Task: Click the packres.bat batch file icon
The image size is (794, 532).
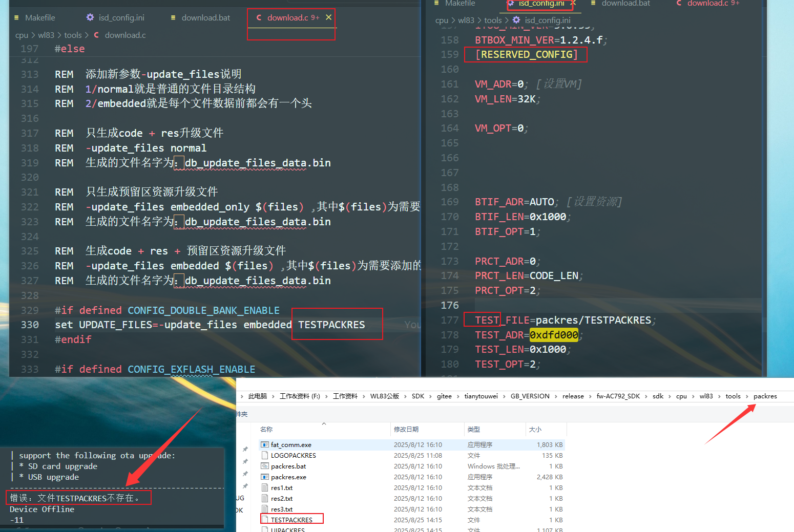Action: tap(265, 466)
